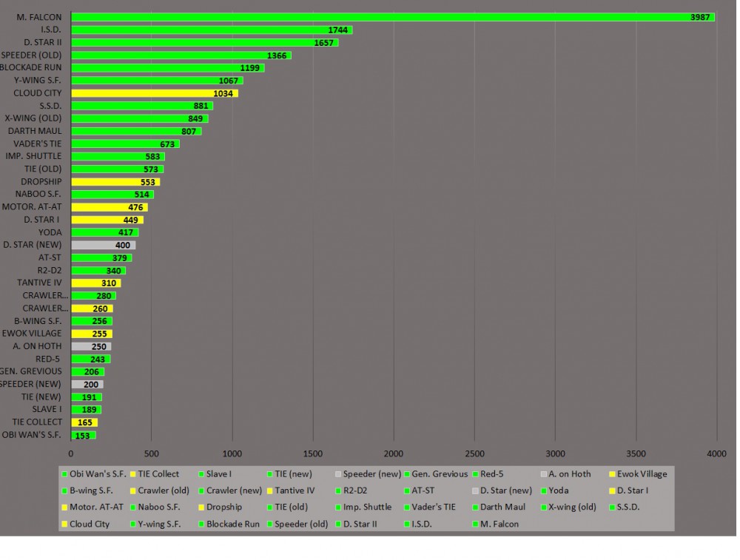This screenshot has width=740, height=560.
Task: Click the M. Falcon legend swatch
Action: (475, 524)
